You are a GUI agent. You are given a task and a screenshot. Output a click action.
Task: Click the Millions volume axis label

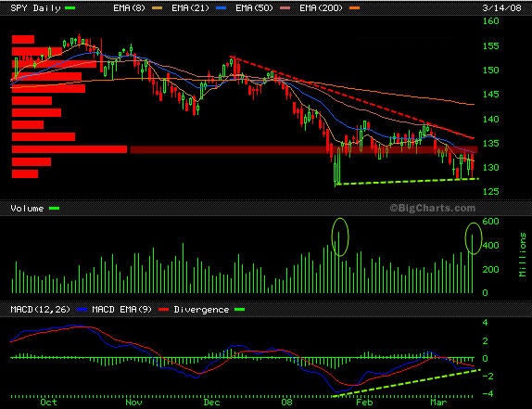(x=523, y=254)
